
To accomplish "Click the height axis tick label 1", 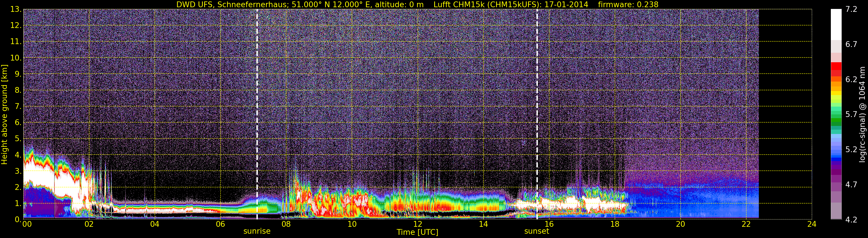I will 18,204.
